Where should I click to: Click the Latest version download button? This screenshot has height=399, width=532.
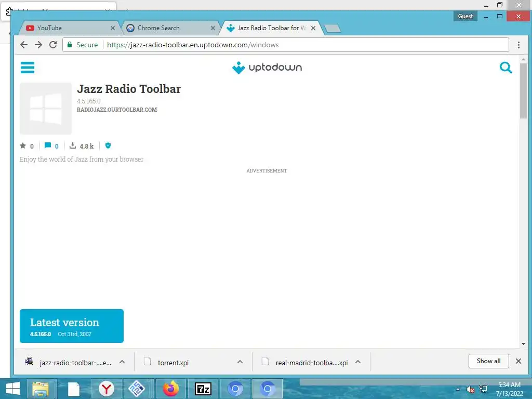point(72,326)
